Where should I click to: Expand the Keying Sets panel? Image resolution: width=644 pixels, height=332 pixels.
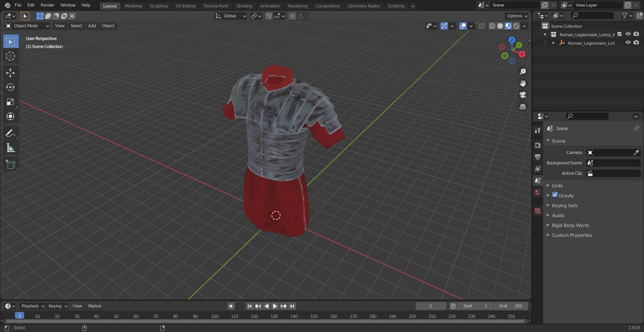point(564,205)
